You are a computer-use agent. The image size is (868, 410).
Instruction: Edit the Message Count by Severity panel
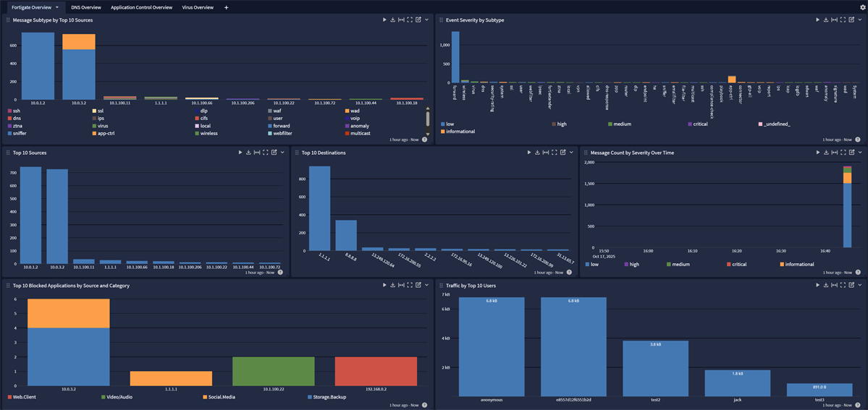[x=852, y=153]
